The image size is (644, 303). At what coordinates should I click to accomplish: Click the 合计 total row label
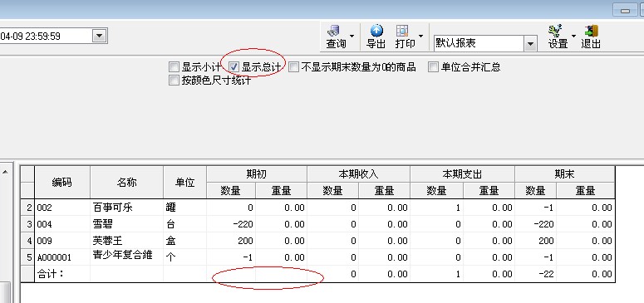[x=51, y=274]
